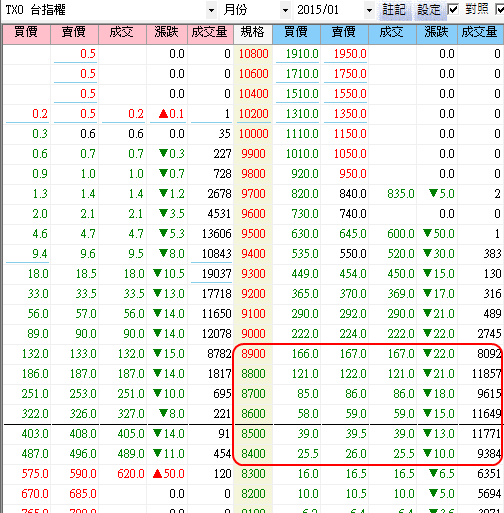504x513 pixels.
Task: Click the 註記 button
Action: pos(394,10)
